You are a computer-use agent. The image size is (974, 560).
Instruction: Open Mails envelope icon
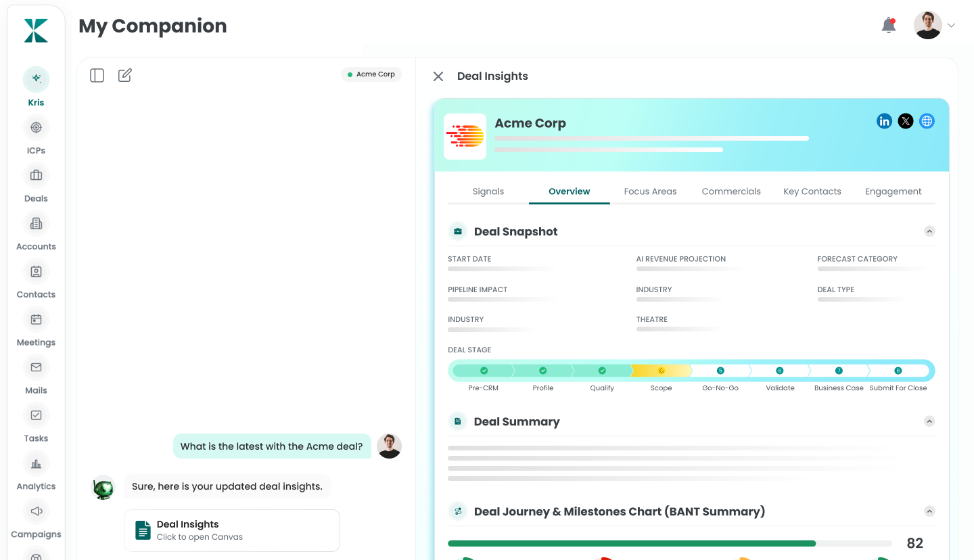tap(36, 367)
